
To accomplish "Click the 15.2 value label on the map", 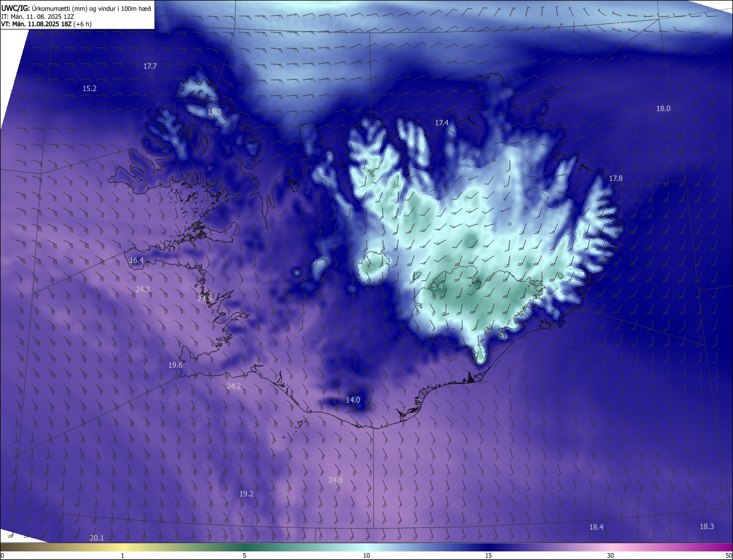I will pyautogui.click(x=89, y=89).
